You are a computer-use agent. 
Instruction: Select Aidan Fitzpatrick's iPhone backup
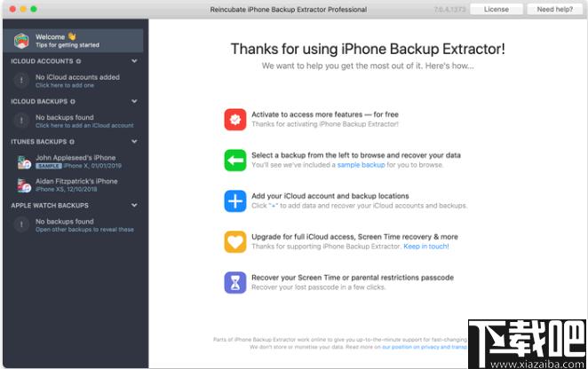click(x=73, y=185)
